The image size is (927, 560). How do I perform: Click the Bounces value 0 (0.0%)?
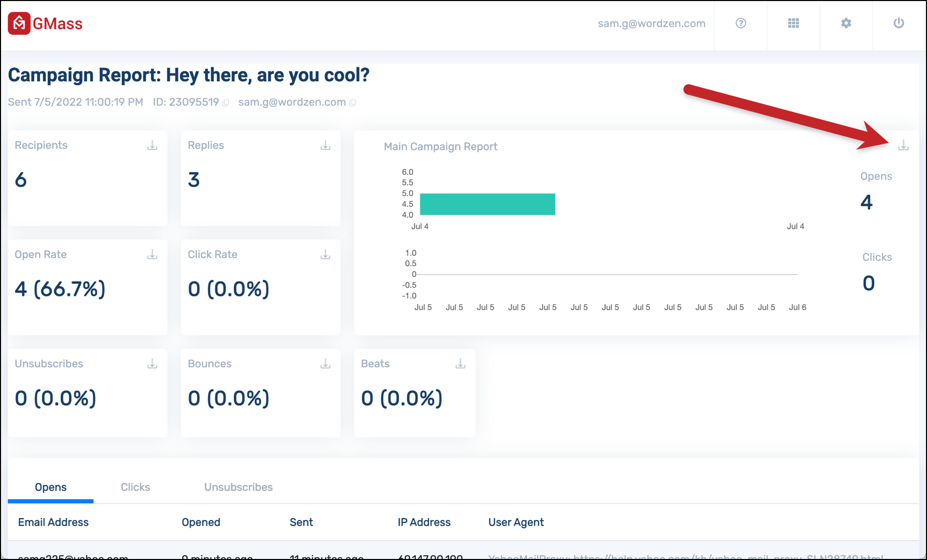pyautogui.click(x=229, y=399)
